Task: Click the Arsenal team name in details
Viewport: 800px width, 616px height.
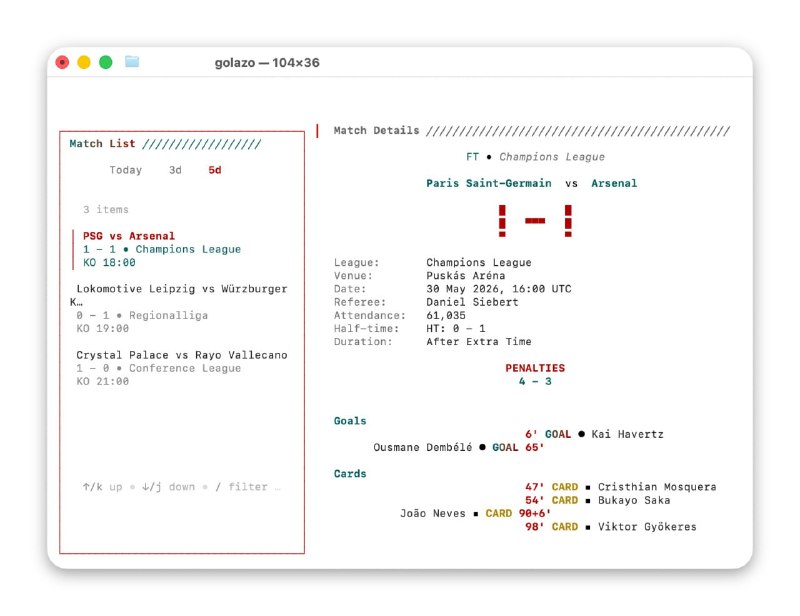Action: (614, 183)
